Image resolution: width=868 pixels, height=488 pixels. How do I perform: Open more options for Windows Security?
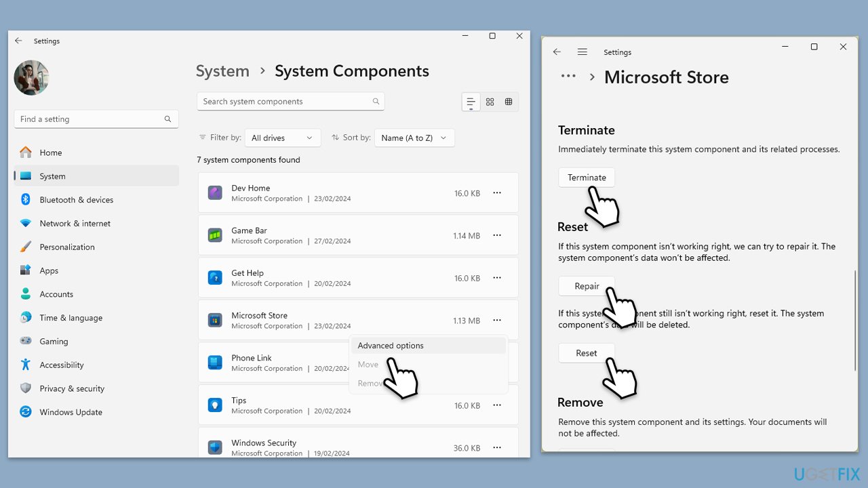point(497,447)
